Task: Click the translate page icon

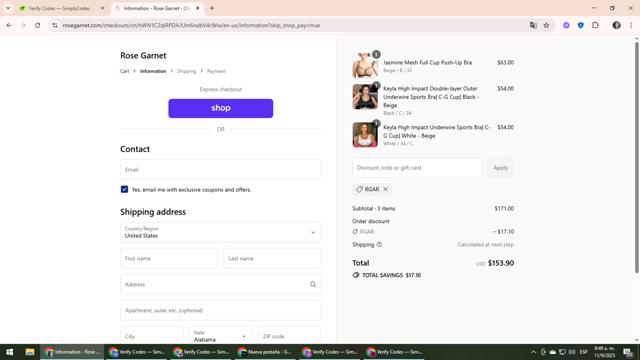Action: [533, 25]
